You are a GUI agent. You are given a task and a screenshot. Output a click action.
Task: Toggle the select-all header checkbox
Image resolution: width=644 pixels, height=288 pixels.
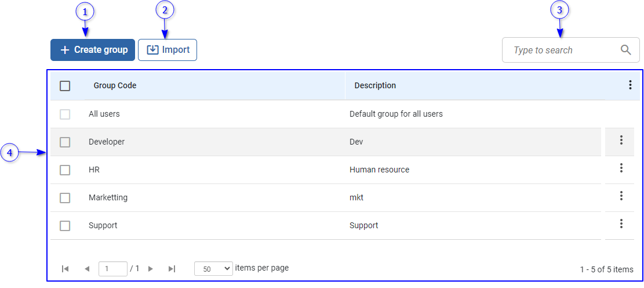(x=65, y=86)
